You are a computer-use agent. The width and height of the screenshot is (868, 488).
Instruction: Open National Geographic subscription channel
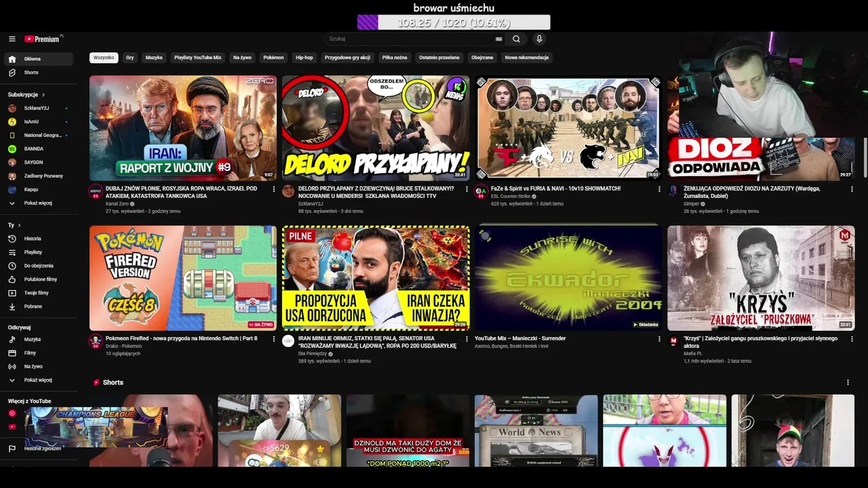[40, 135]
